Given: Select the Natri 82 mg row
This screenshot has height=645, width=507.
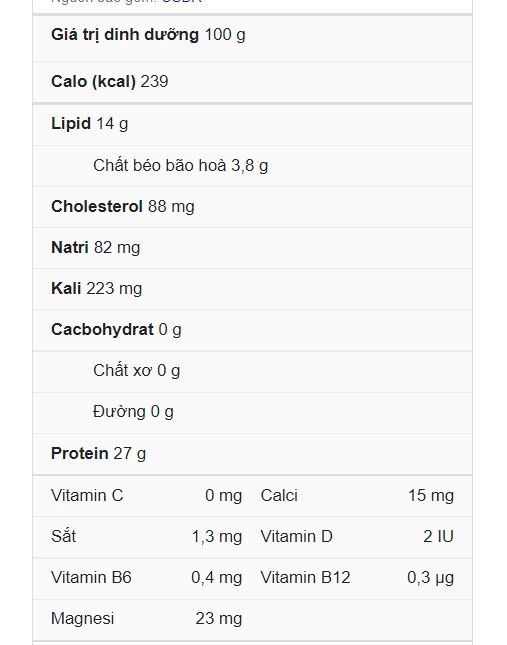Looking at the screenshot, I should tap(252, 248).
